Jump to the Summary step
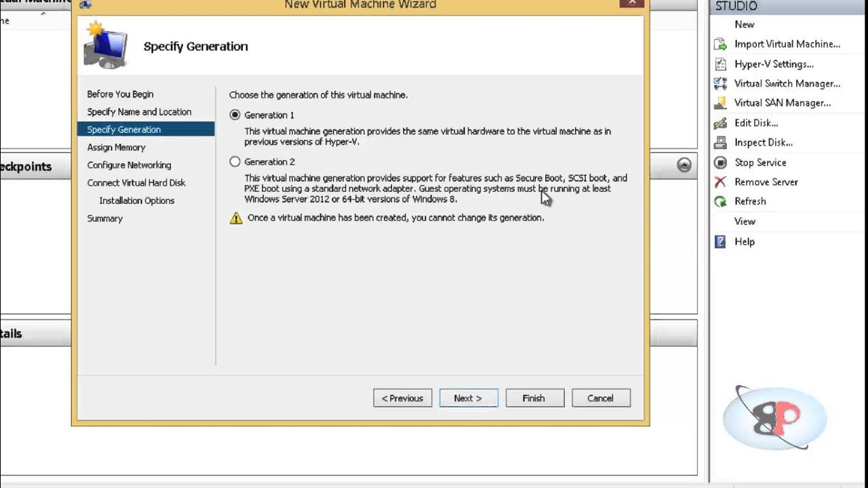Viewport: 868px width, 488px height. click(x=104, y=218)
